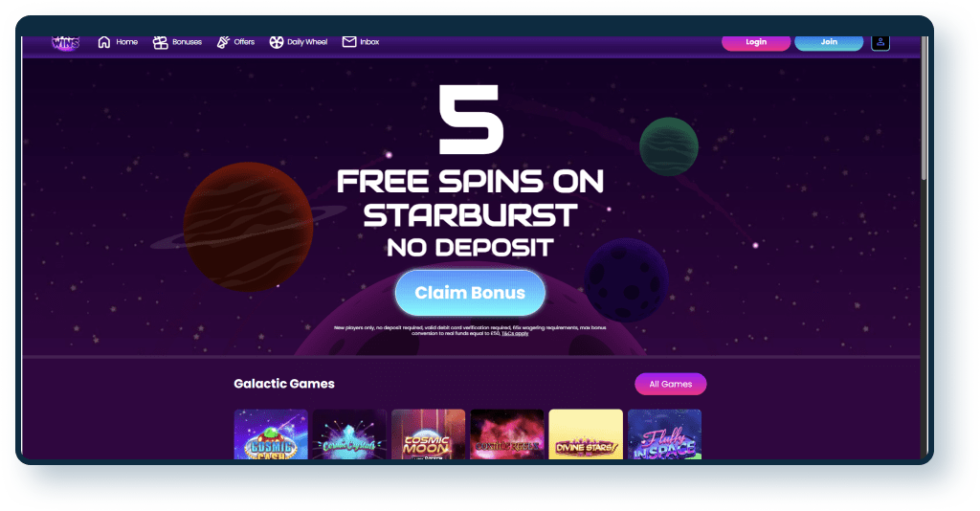Launch the Cosmic Moon game tile
This screenshot has width=980, height=511.
(428, 434)
